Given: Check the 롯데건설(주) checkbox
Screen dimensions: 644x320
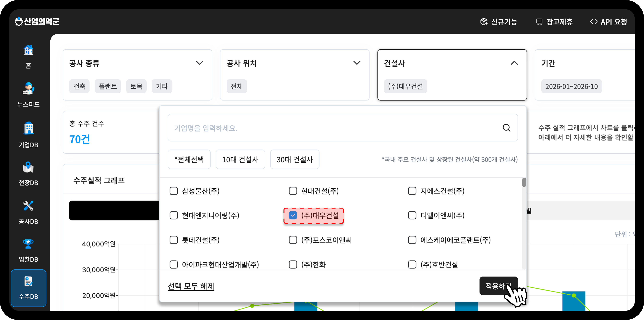Looking at the screenshot, I should click(174, 240).
